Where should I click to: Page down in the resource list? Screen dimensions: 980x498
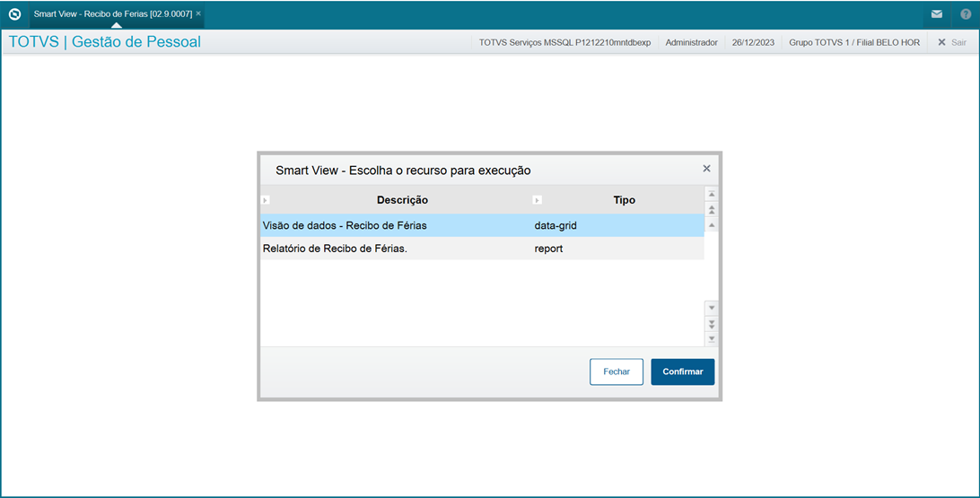coord(712,323)
